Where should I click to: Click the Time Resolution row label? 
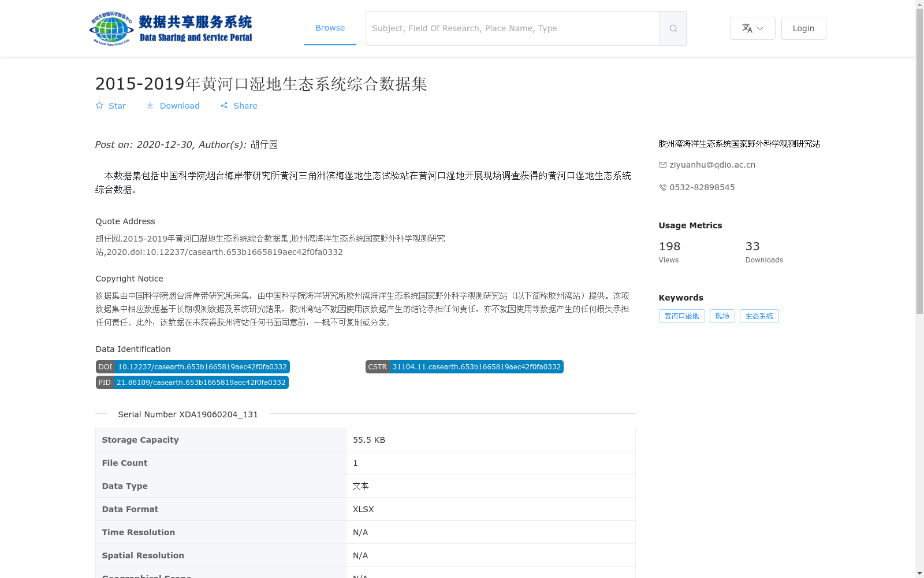click(139, 532)
